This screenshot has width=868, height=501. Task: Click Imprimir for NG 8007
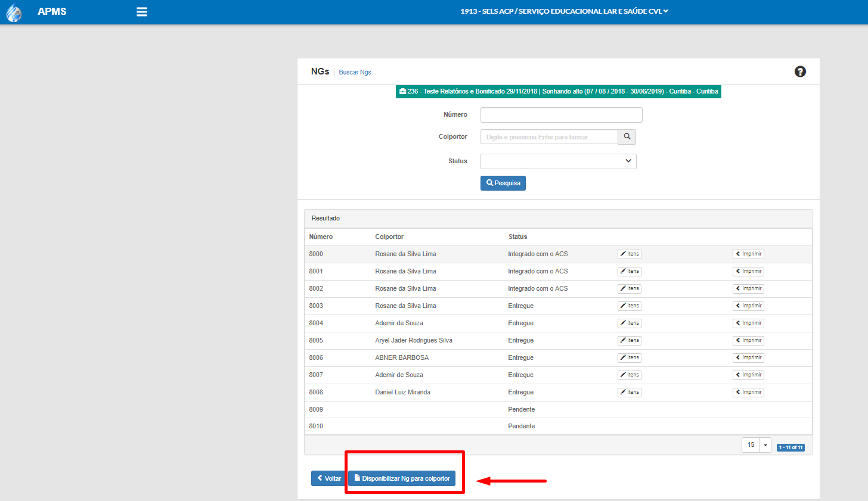tap(748, 375)
